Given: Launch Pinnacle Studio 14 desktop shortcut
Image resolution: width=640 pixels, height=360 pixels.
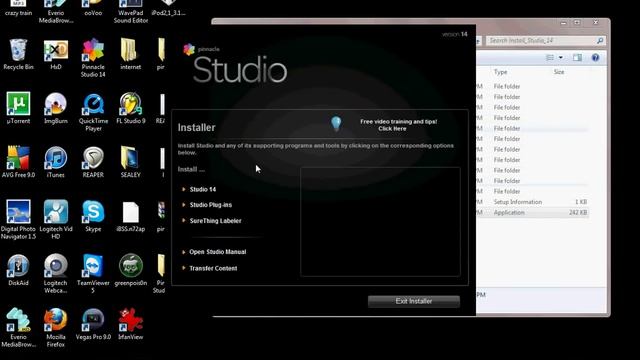Looking at the screenshot, I should point(93,58).
